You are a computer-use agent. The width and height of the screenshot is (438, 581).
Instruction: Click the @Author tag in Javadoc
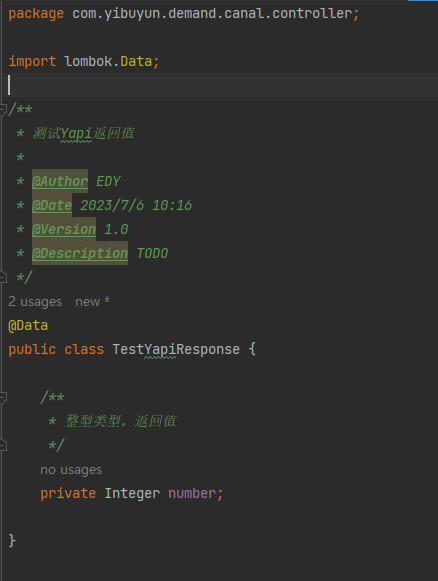pos(60,181)
